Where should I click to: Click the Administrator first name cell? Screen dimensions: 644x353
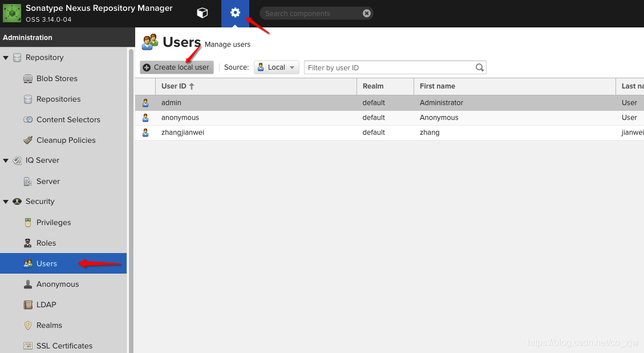point(515,103)
